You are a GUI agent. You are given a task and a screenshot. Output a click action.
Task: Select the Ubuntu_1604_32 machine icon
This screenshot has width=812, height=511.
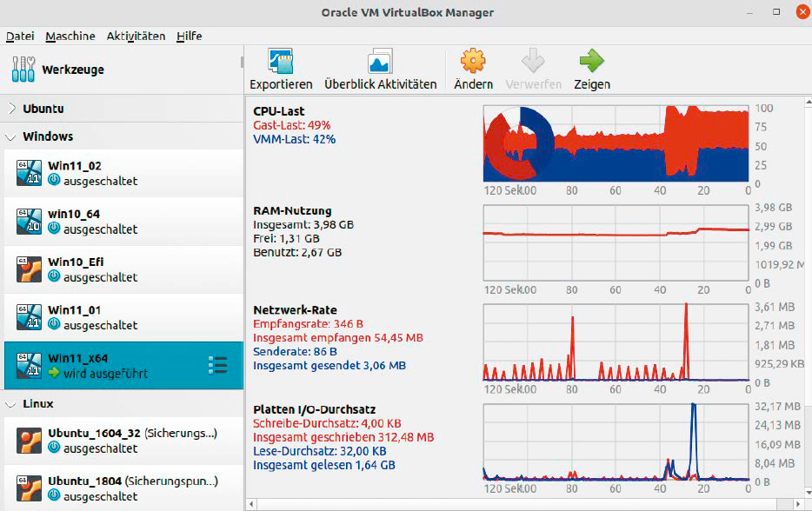[29, 441]
